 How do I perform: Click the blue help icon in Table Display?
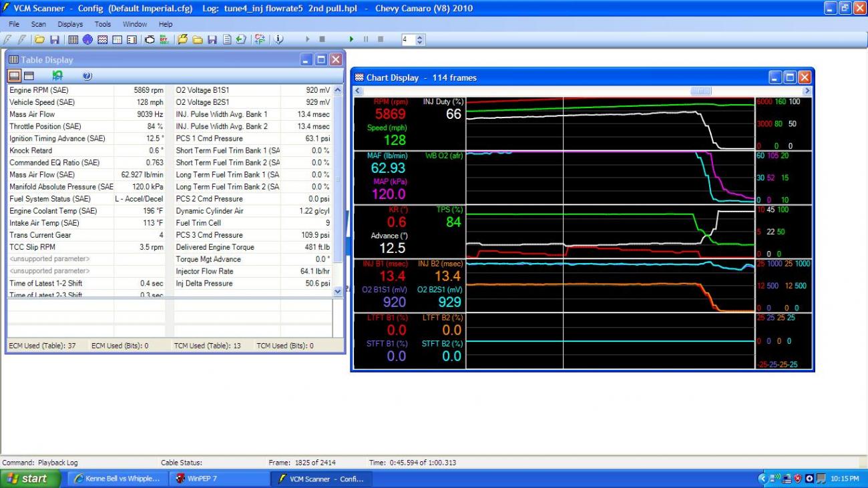(87, 76)
